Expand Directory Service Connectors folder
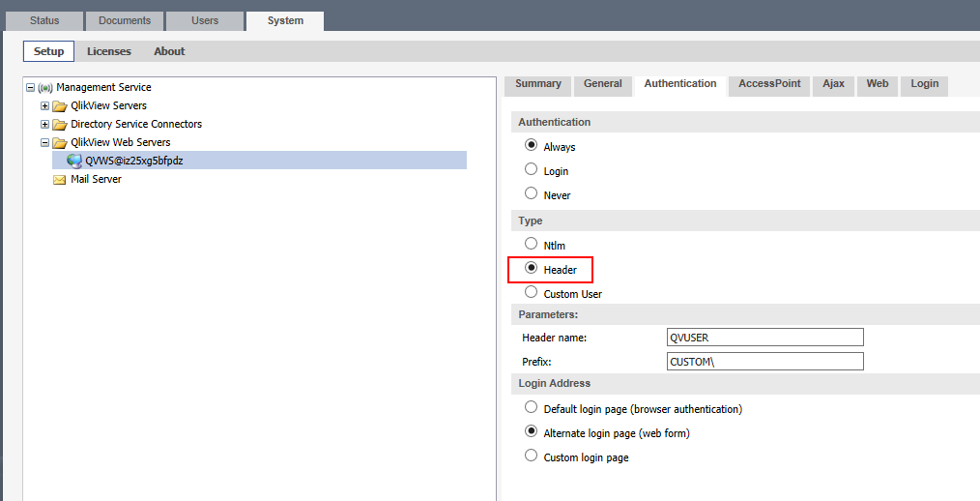The width and height of the screenshot is (980, 501). click(44, 124)
